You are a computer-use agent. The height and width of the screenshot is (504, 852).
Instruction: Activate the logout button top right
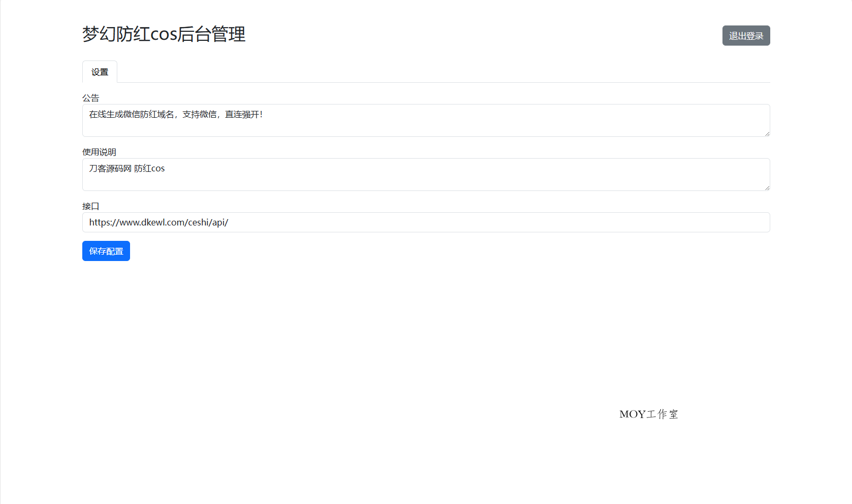[x=745, y=35]
